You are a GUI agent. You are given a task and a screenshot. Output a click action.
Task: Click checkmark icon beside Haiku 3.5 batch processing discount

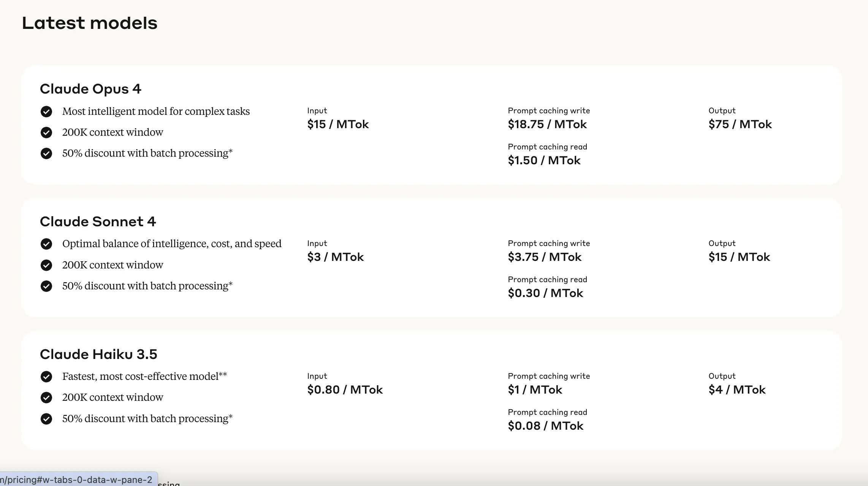tap(46, 419)
